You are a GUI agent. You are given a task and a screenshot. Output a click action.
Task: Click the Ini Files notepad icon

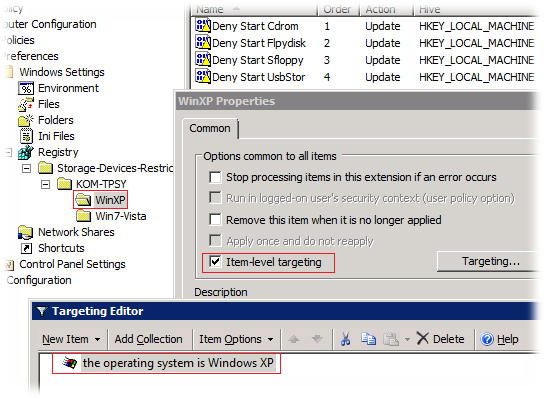pos(26,136)
